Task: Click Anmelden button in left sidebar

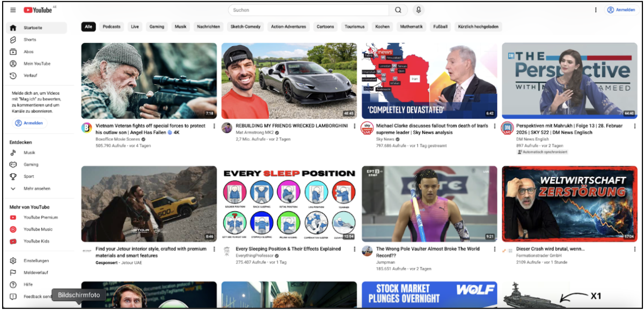Action: point(31,123)
